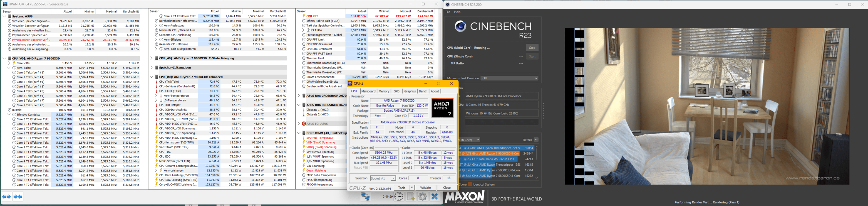Open the Help menu in Cinebench
This screenshot has height=206, width=868.
[x=457, y=12]
